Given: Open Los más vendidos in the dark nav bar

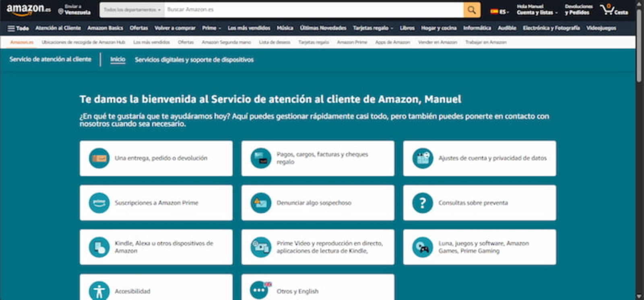Looking at the screenshot, I should tap(249, 28).
